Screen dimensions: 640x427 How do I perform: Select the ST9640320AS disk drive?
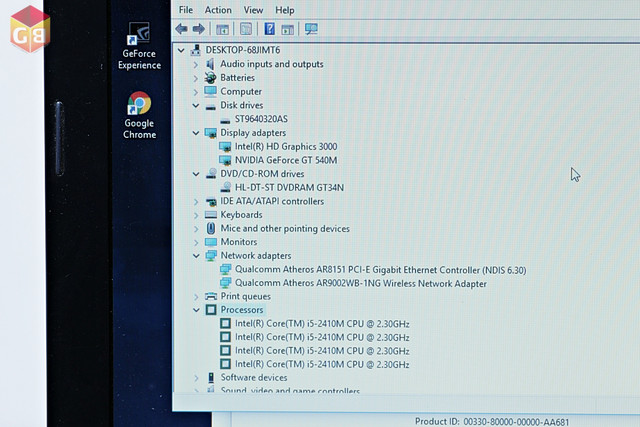point(261,119)
